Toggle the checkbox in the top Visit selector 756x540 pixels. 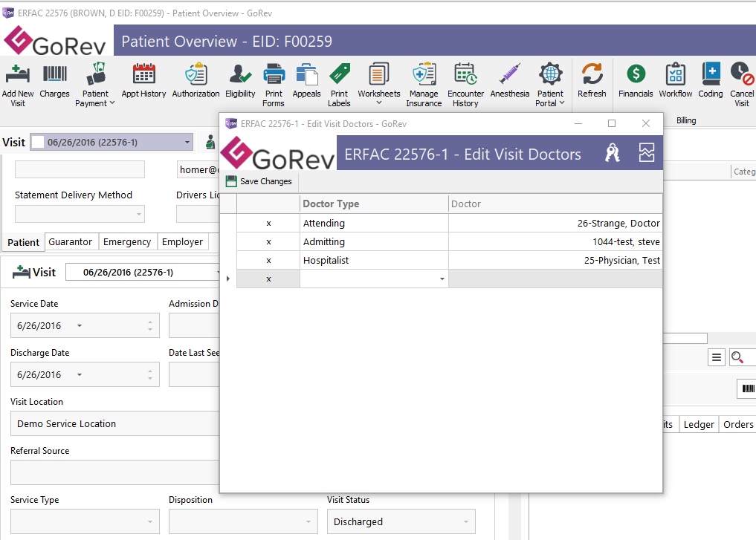[38, 142]
